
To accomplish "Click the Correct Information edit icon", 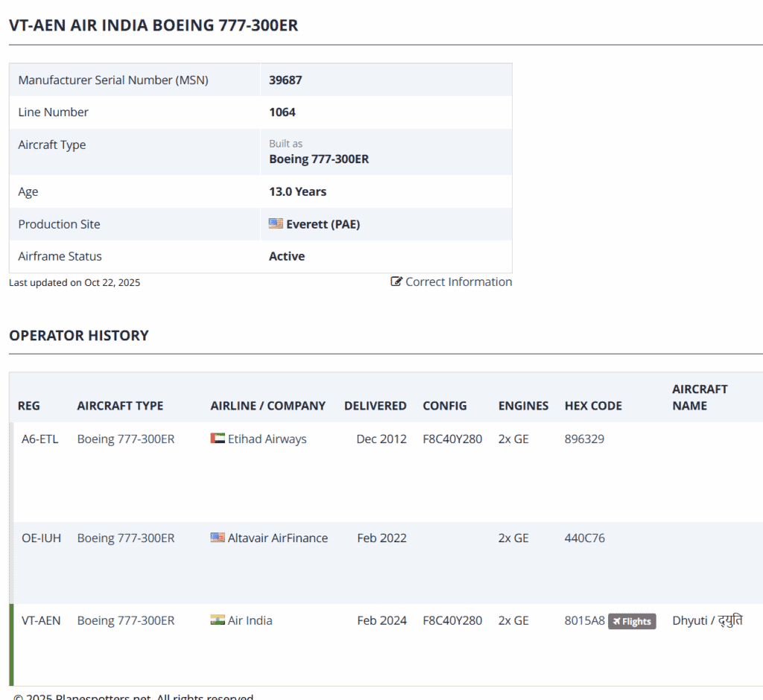I will click(396, 281).
